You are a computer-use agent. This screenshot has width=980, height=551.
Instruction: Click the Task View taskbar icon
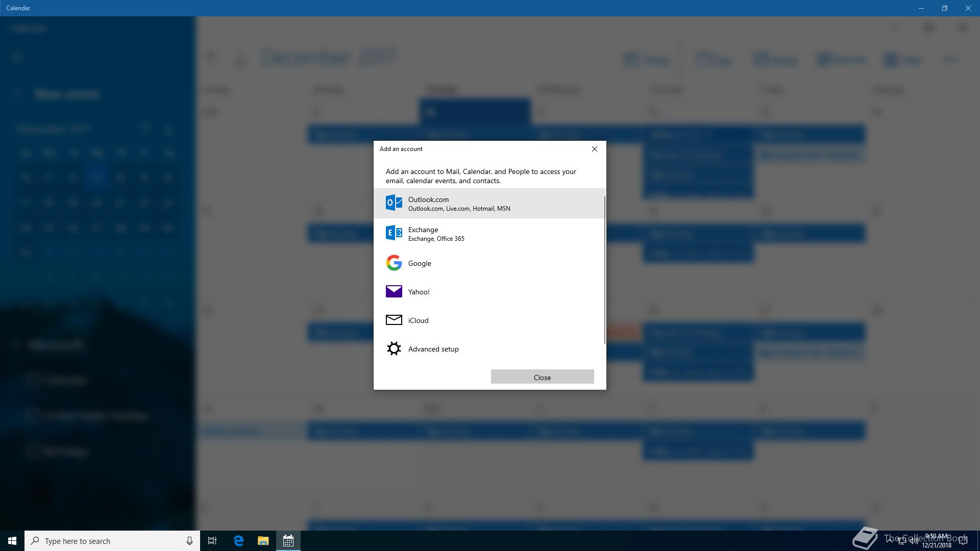[212, 541]
